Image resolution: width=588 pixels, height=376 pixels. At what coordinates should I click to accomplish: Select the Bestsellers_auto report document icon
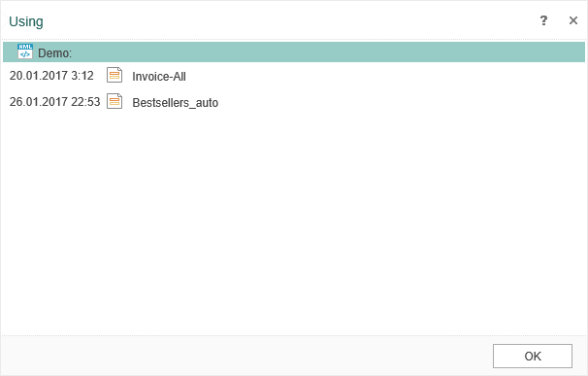[114, 101]
